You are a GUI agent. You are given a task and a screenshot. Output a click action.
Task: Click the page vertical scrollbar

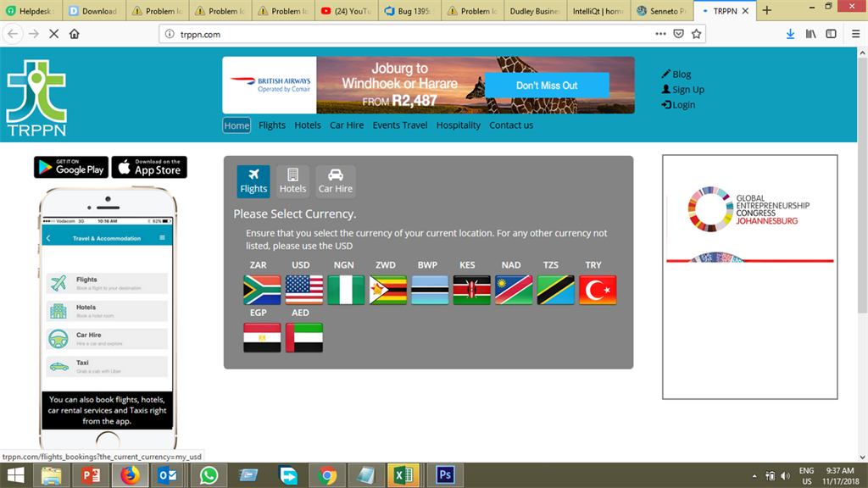click(862, 186)
